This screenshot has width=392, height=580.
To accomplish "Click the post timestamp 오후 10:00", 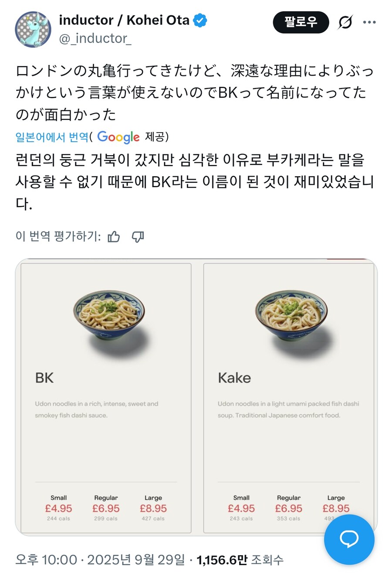I will 46,560.
